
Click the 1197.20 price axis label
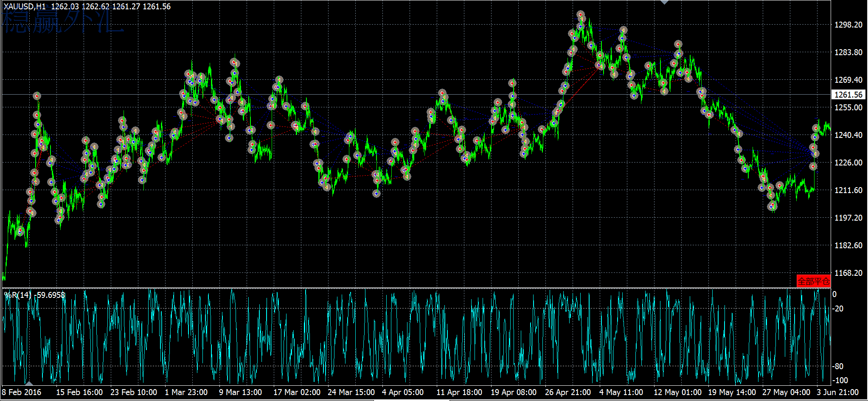848,218
